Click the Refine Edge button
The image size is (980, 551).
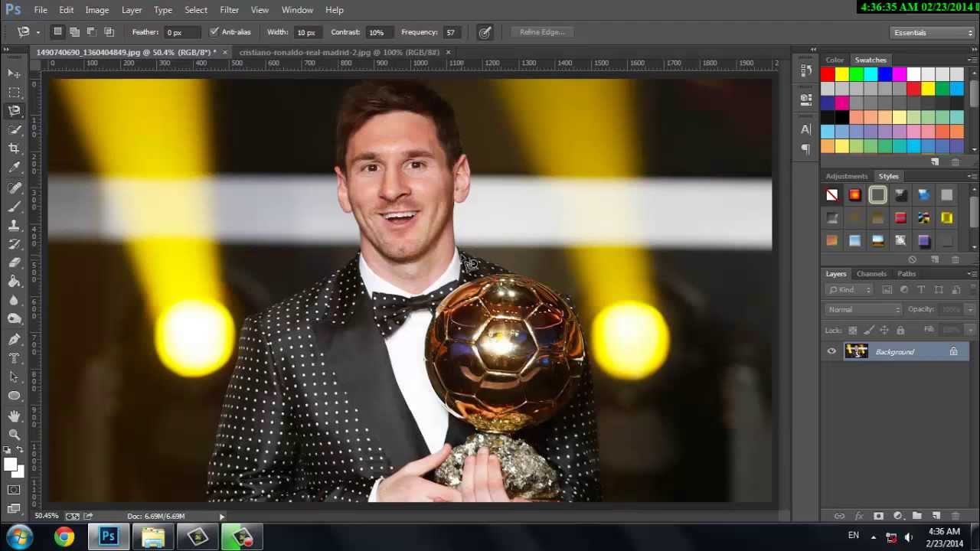point(541,32)
